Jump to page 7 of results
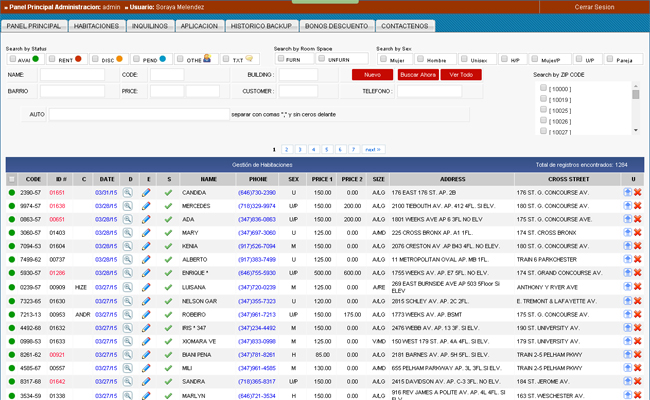Screen dimensions: 650x400 tap(353, 149)
